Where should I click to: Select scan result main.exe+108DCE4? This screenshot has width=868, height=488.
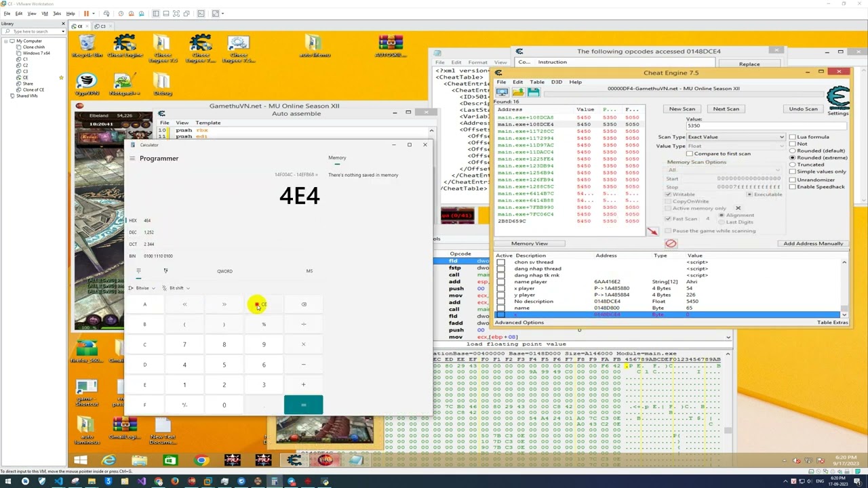(568, 125)
